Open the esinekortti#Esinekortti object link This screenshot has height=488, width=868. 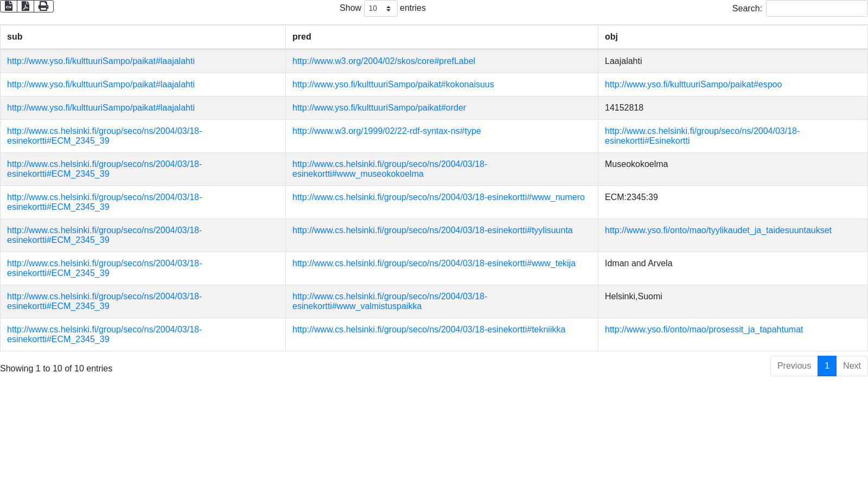[701, 136]
